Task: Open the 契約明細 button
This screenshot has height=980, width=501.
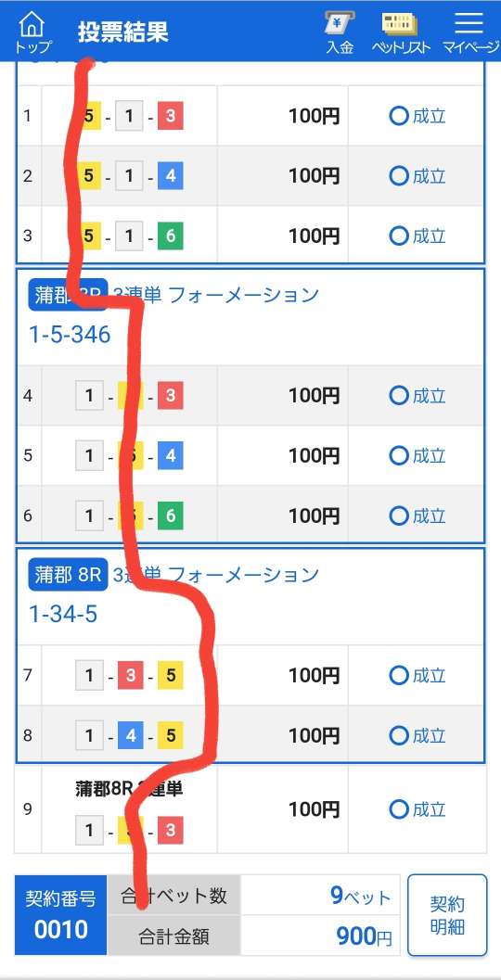Action: point(447,915)
